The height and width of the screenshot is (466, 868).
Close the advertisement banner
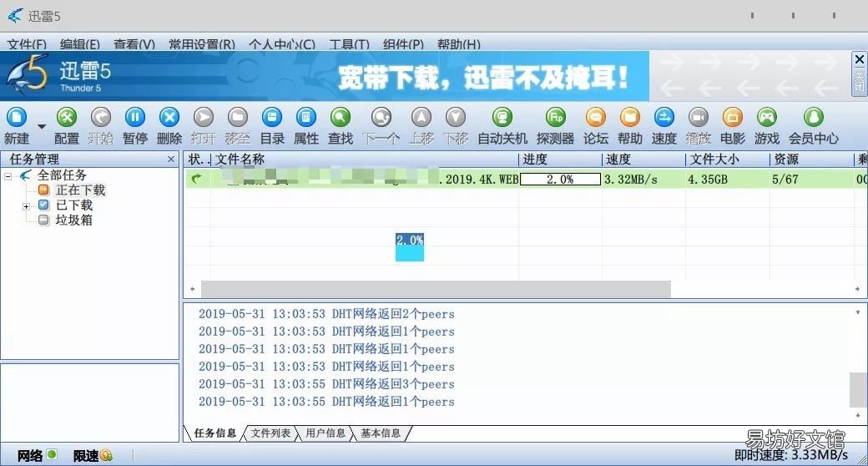(859, 59)
